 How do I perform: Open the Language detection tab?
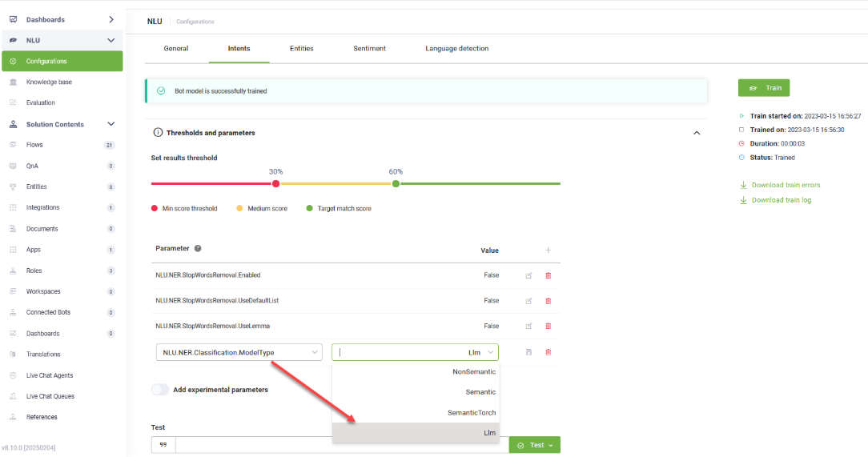(x=456, y=49)
